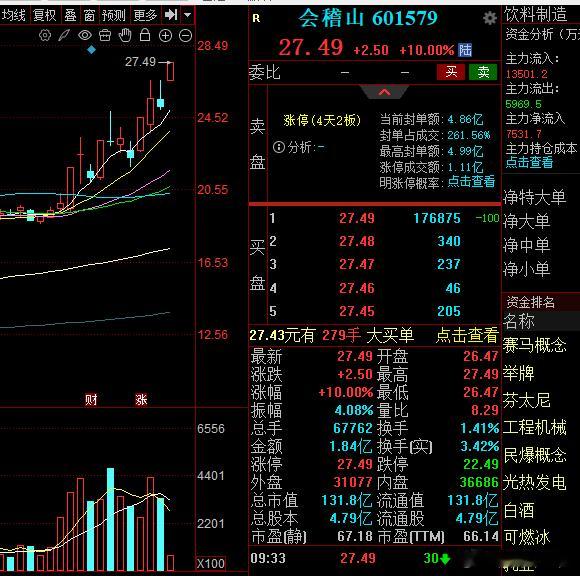Open the 复权 menu
This screenshot has height=576, width=580.
pos(44,15)
